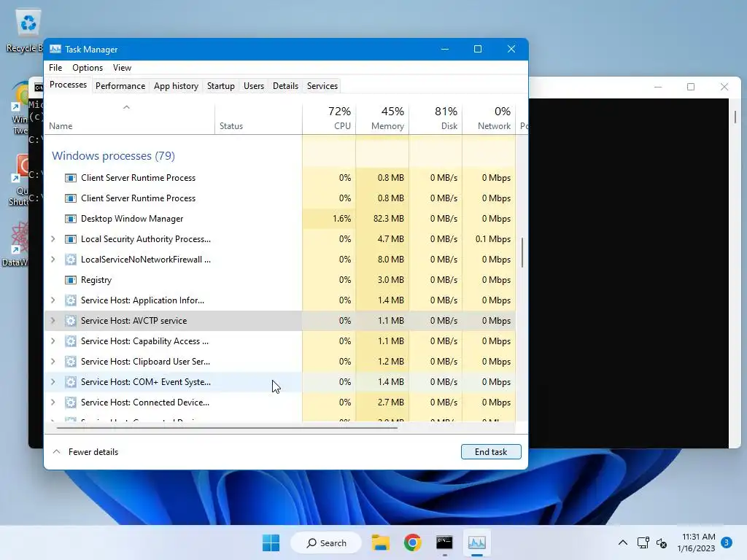This screenshot has width=747, height=560.
Task: Click the 0.1 Mbps network value
Action: pos(493,239)
